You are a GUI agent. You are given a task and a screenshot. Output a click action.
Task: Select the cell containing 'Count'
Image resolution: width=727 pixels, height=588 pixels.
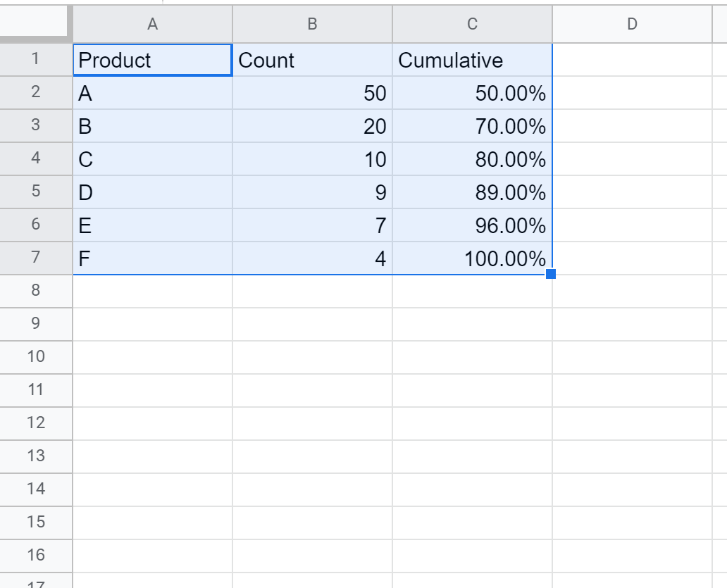(312, 60)
